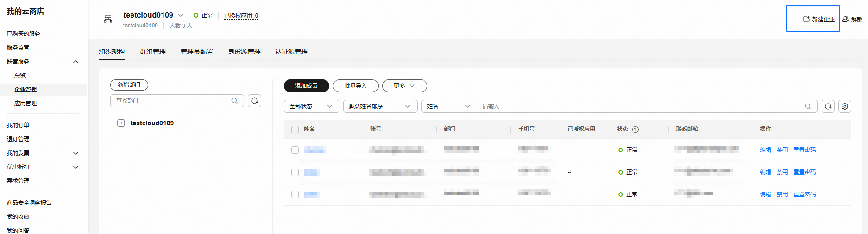Switch to the 群组管理 tab
The image size is (868, 234).
coord(153,52)
